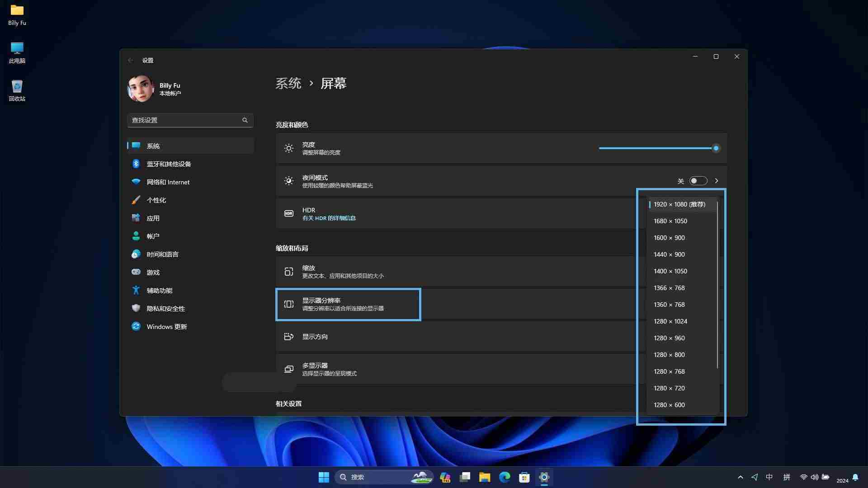Image resolution: width=868 pixels, height=488 pixels.
Task: Select 1920 × 1080 (推荐) resolution
Action: pyautogui.click(x=679, y=205)
